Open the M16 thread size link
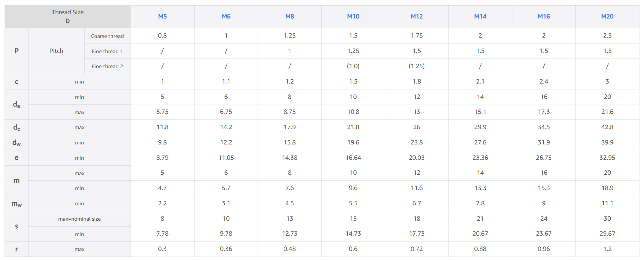The width and height of the screenshot is (644, 260). (543, 16)
